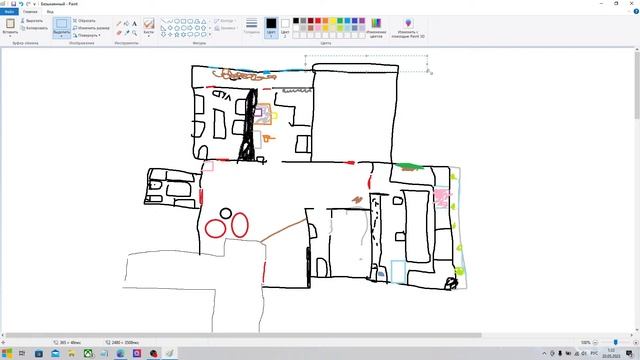Select Color 2 (Цвет 2) box
640x360 pixels.
click(x=285, y=27)
